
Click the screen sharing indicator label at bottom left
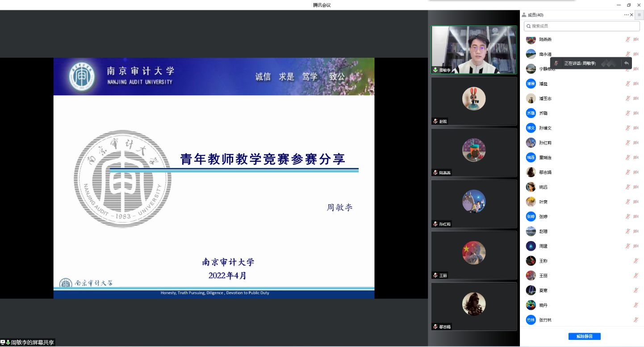tap(28, 343)
